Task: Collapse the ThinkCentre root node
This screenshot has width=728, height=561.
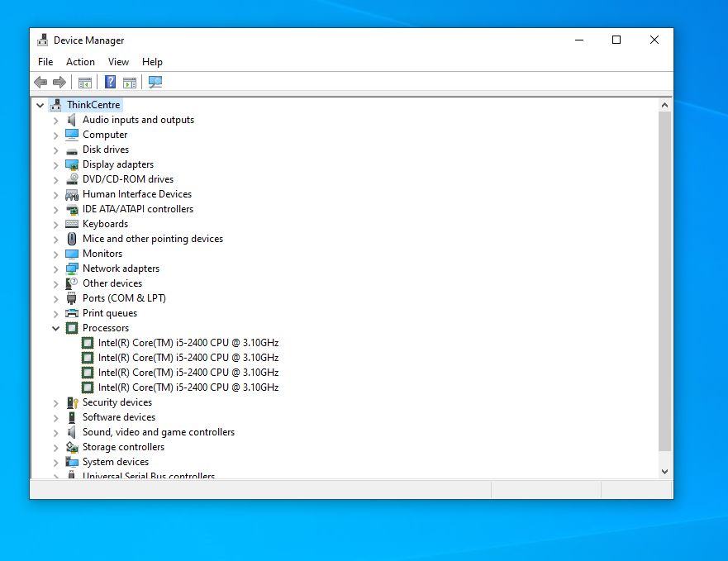Action: click(x=40, y=105)
